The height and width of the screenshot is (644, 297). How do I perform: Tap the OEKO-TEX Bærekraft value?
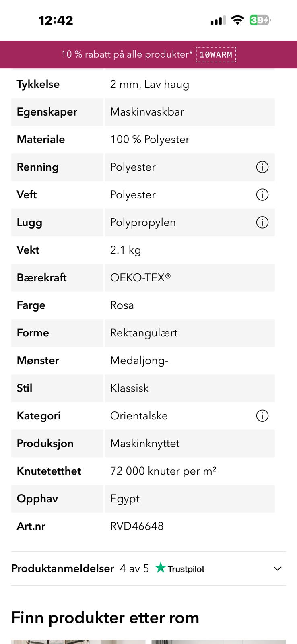pyautogui.click(x=140, y=277)
